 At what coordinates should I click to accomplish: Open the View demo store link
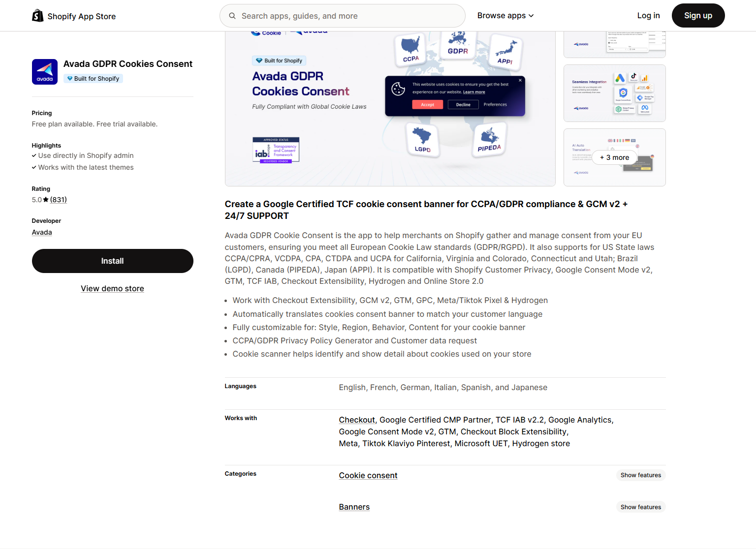(x=112, y=289)
